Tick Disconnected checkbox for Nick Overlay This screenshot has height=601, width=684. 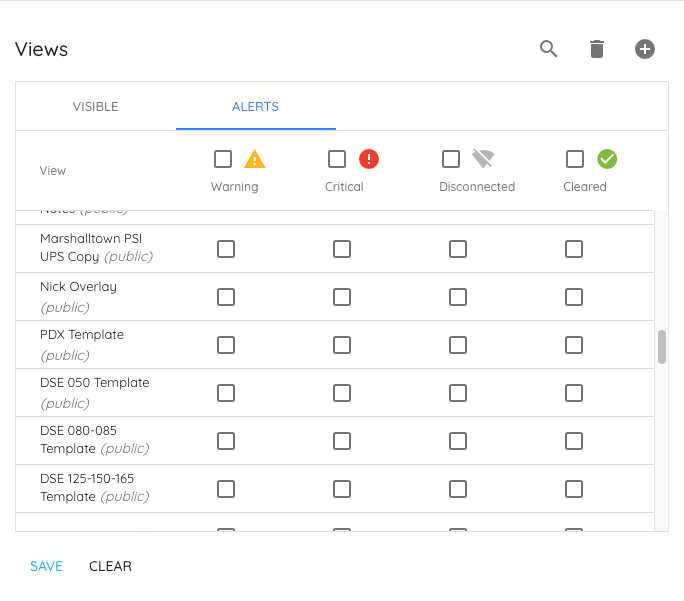click(x=458, y=297)
